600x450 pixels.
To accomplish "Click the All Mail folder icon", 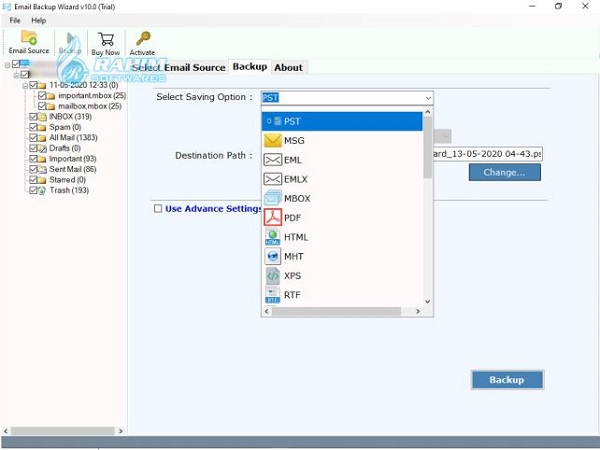I will pyautogui.click(x=42, y=138).
